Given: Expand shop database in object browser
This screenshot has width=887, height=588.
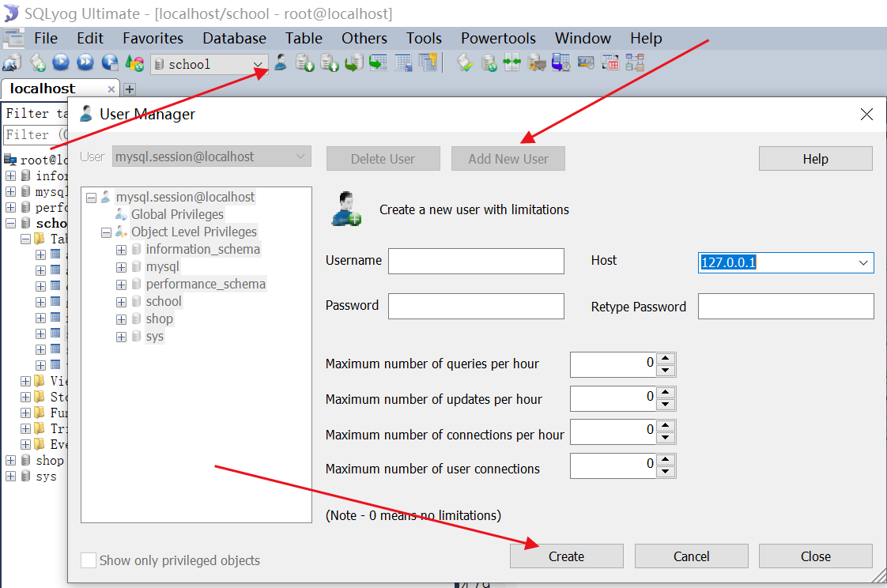Looking at the screenshot, I should [10, 461].
